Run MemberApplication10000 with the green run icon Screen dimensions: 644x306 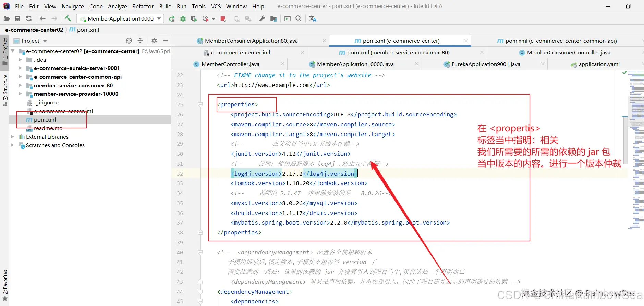172,18
